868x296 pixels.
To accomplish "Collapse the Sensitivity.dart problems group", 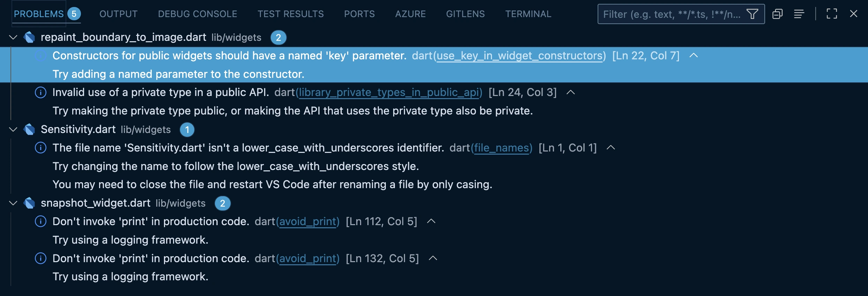I will click(x=13, y=129).
